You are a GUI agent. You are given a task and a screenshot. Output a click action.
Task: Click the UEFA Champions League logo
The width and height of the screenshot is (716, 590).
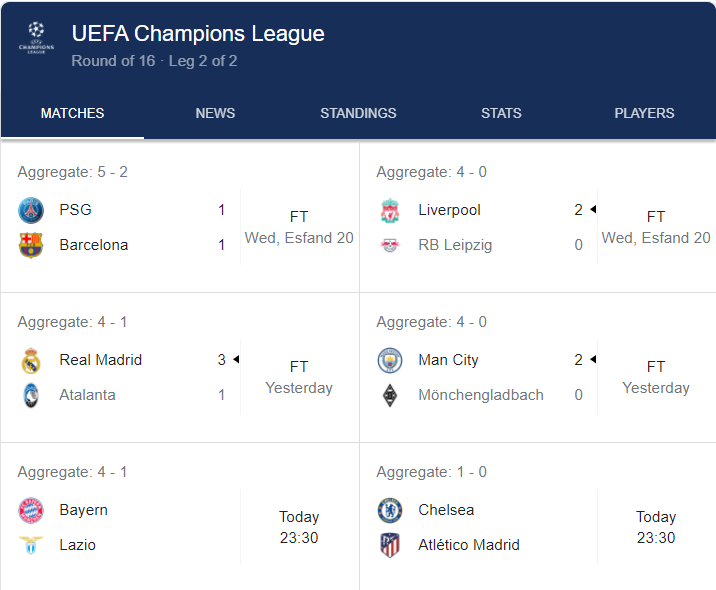[x=36, y=40]
